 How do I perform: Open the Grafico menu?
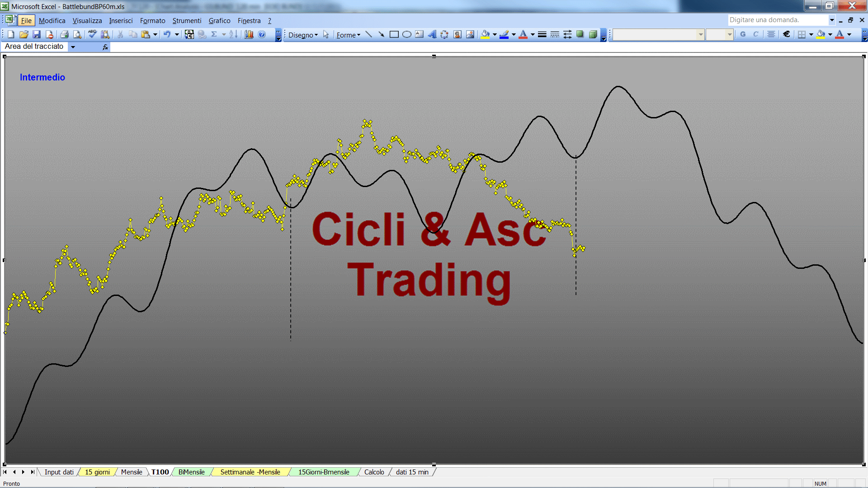(x=219, y=20)
